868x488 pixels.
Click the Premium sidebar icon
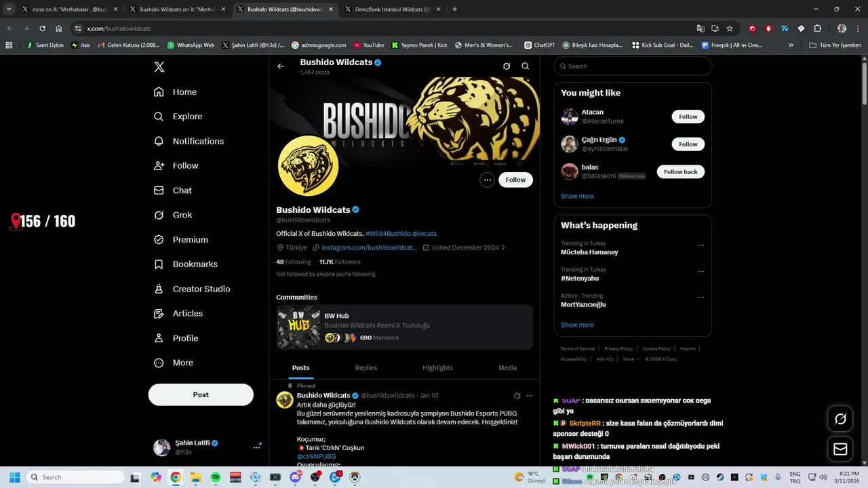[x=159, y=240]
